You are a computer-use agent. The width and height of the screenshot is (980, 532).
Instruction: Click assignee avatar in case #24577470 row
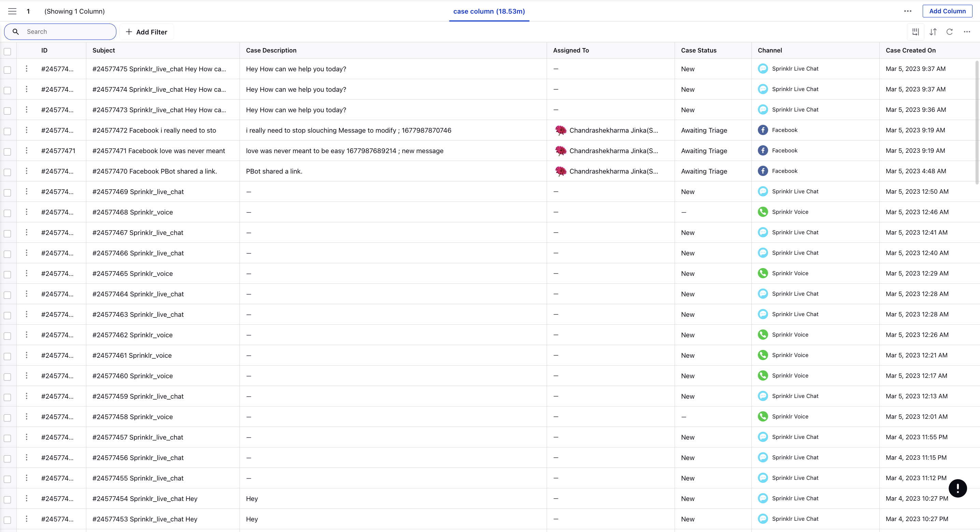[x=560, y=172]
